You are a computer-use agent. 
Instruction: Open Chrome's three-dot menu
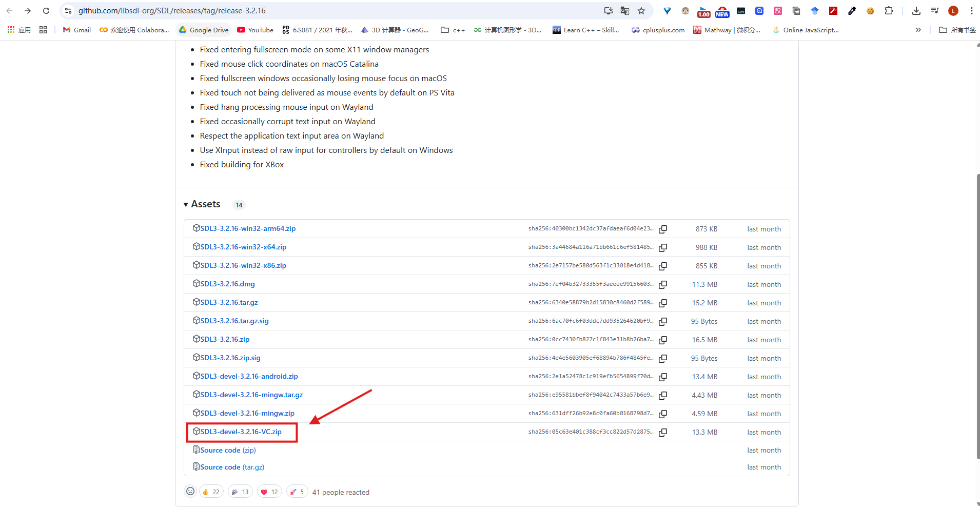click(x=971, y=10)
